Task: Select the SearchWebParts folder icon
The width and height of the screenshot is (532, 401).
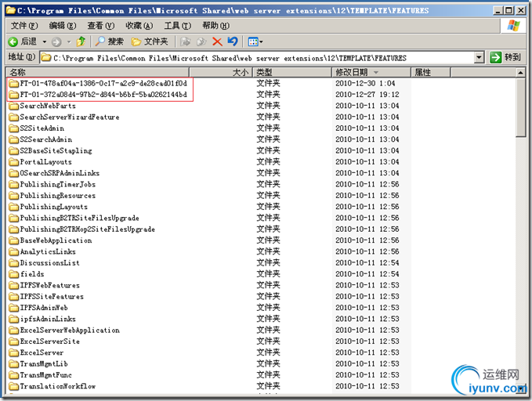Action: coord(14,106)
